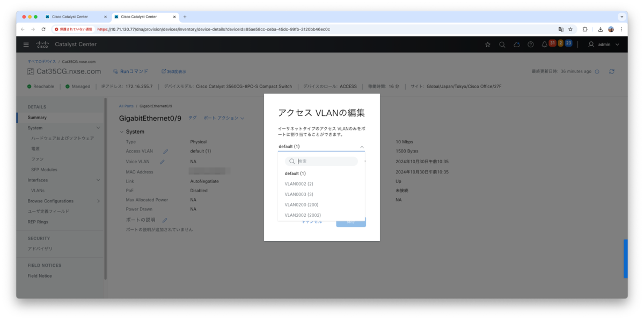View notifications via the bell icon
The image size is (644, 320).
544,45
